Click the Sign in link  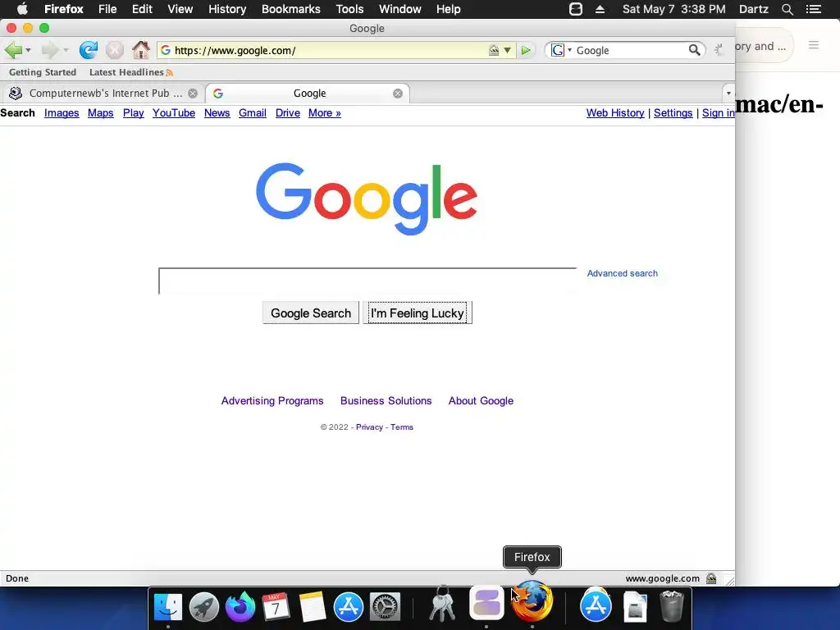coord(719,113)
